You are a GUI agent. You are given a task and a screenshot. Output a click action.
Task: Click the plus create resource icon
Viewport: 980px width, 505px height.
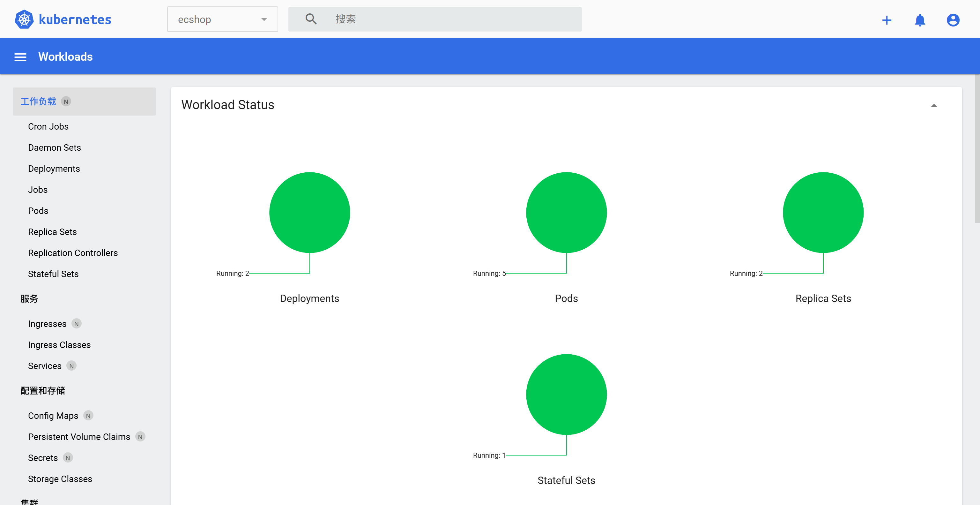887,20
